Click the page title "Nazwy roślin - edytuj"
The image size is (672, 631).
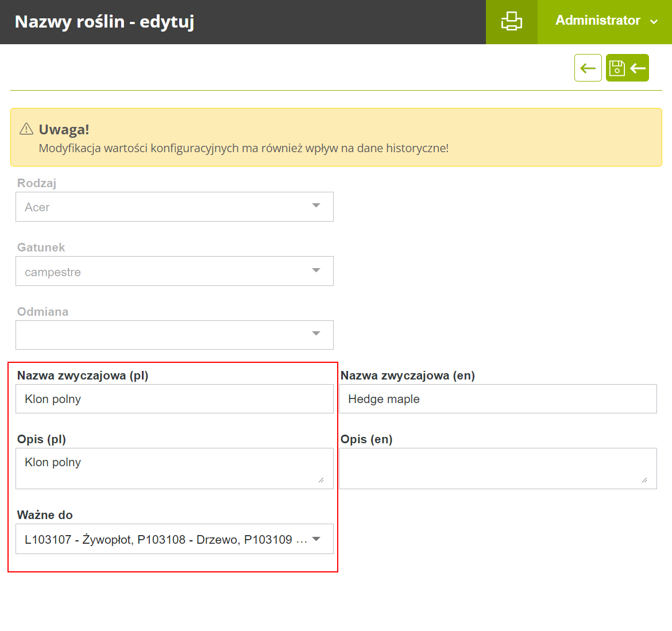coord(105,22)
